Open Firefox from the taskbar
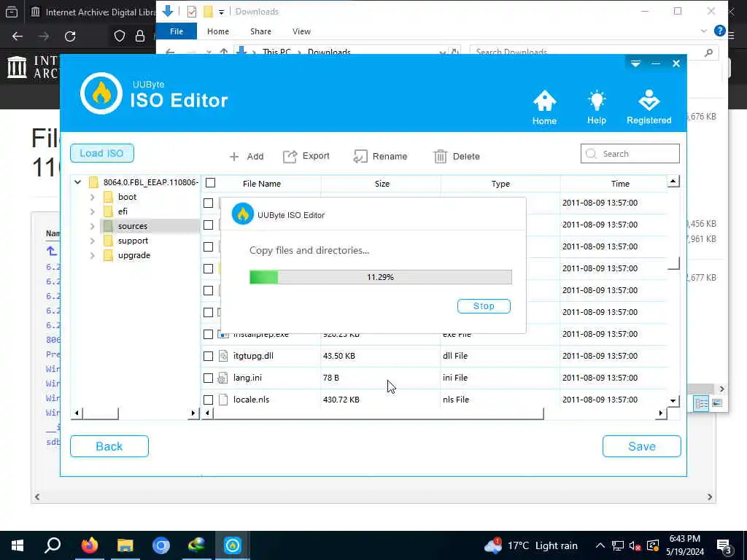This screenshot has height=560, width=747. coord(89,545)
